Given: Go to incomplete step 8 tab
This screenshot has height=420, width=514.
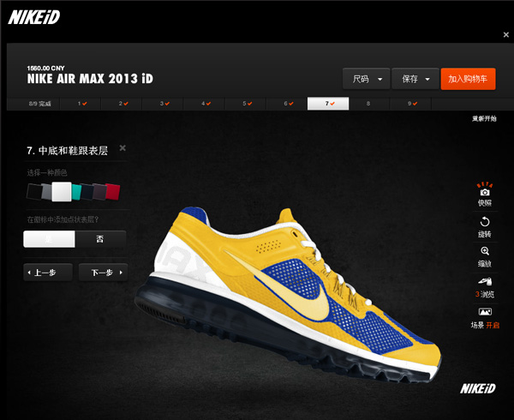Looking at the screenshot, I should click(x=368, y=104).
